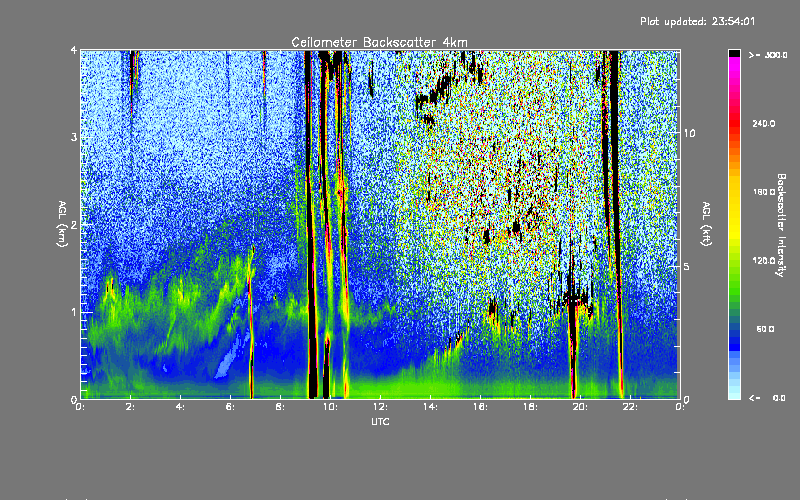Click the "120.0" colorbar value
This screenshot has height=500, width=800.
tap(764, 261)
